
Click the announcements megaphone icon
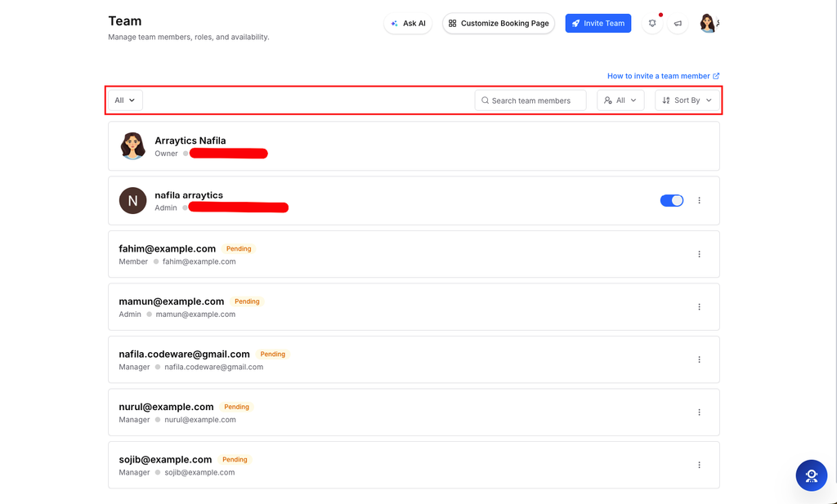[x=678, y=24]
